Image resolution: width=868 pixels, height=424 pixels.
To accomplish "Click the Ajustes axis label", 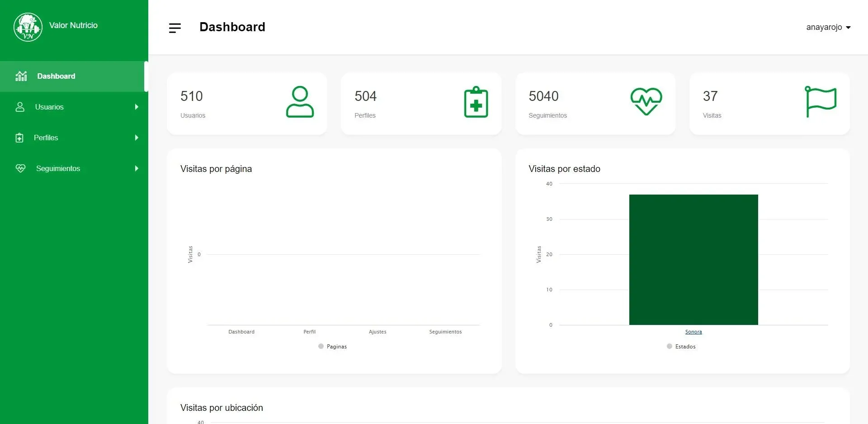I will (x=377, y=332).
